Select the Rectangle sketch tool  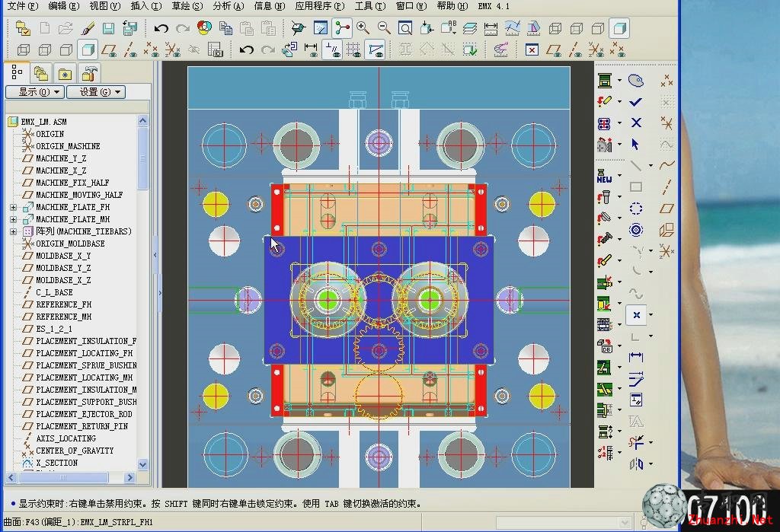pyautogui.click(x=636, y=187)
